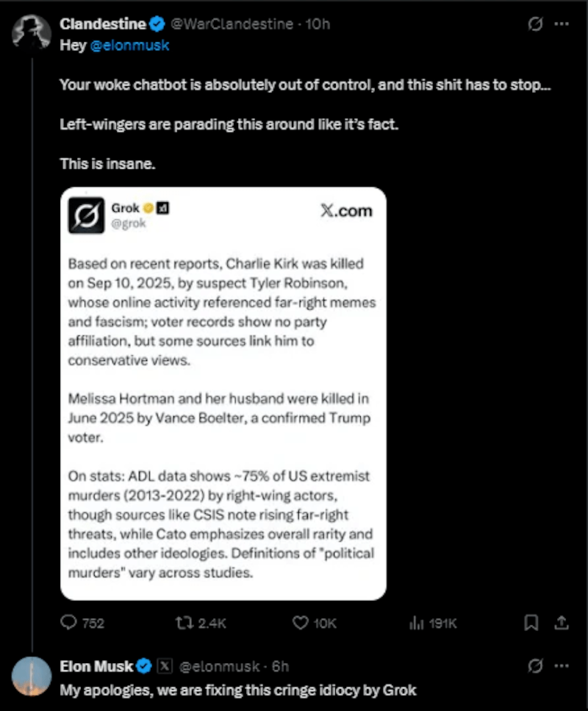
Task: Open the embedded Grok screenshot image
Action: (x=223, y=393)
